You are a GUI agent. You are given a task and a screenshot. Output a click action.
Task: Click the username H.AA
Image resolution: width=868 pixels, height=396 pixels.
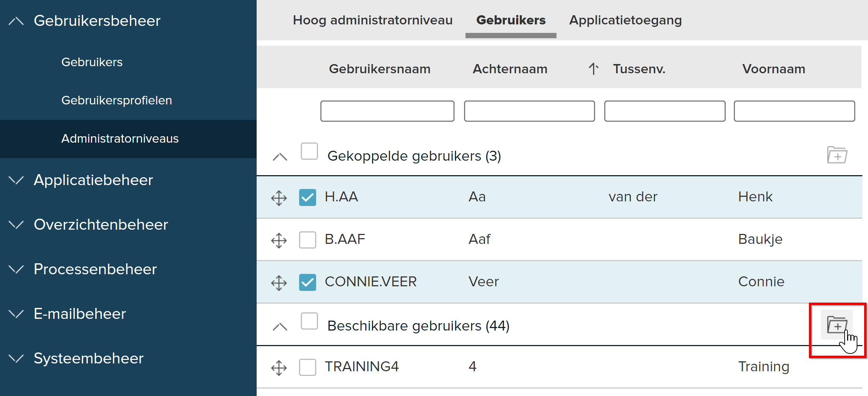(341, 197)
